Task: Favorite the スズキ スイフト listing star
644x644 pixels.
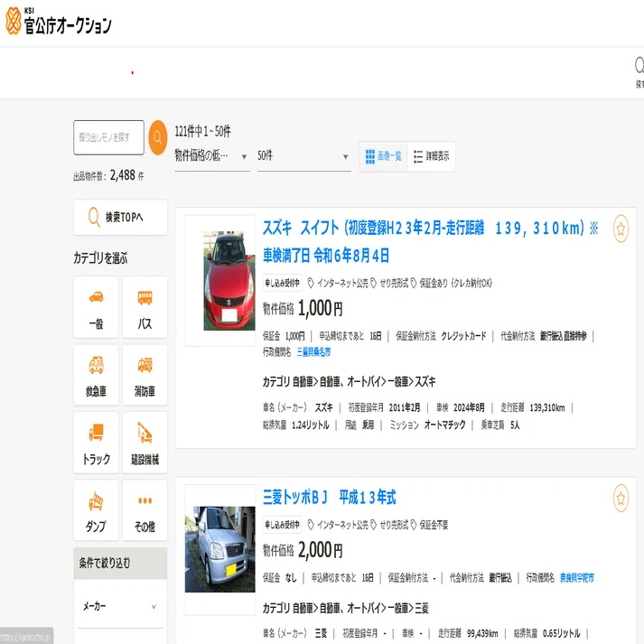Action: [x=621, y=229]
